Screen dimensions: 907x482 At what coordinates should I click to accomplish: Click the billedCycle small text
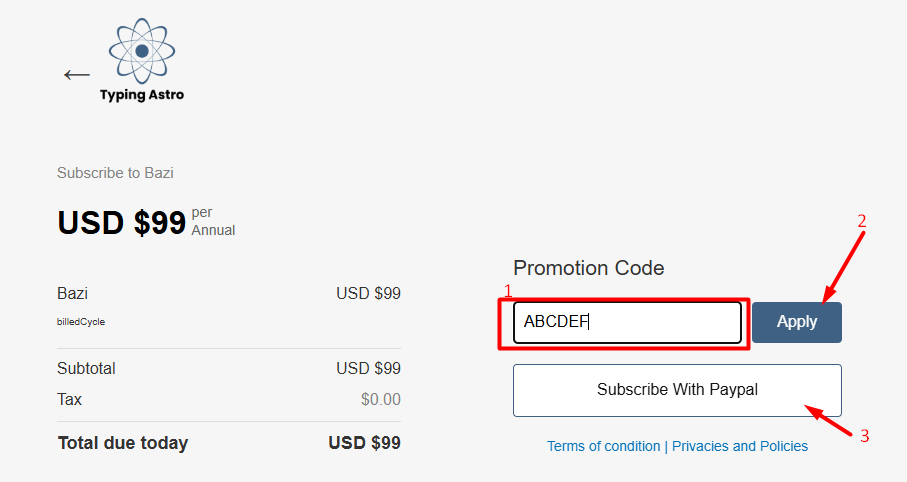click(81, 322)
